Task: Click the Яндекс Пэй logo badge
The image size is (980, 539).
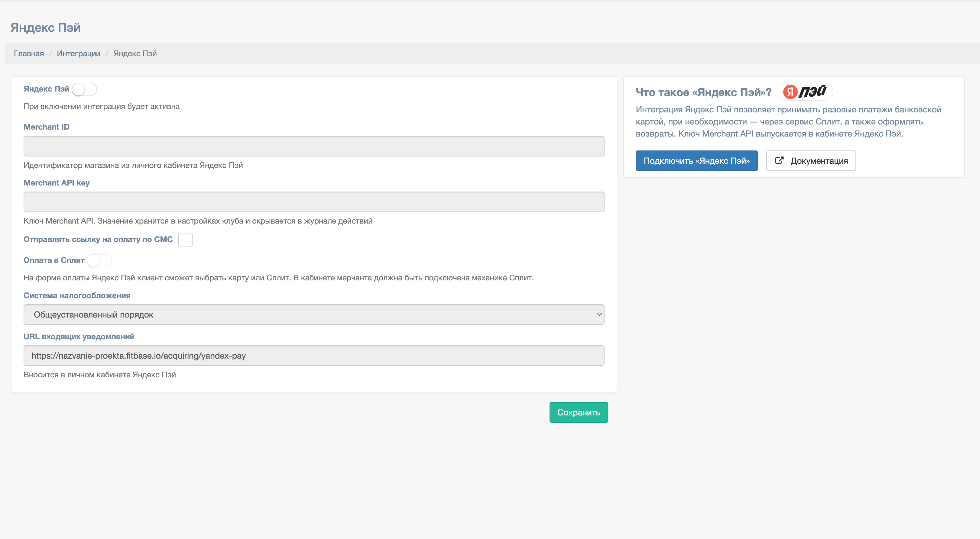Action: point(805,92)
